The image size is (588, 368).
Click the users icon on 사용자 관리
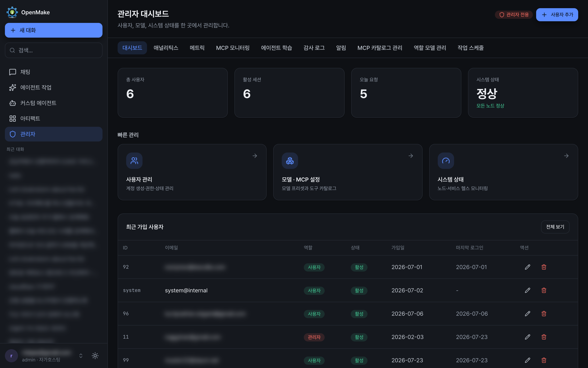point(134,161)
